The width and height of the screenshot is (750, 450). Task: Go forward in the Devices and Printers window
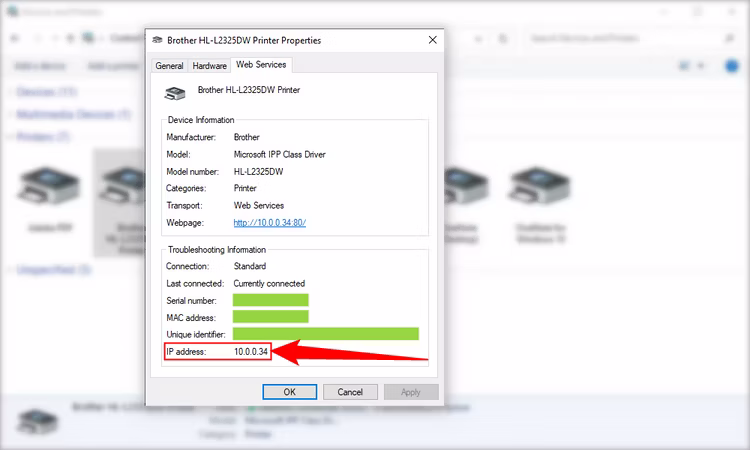point(37,38)
